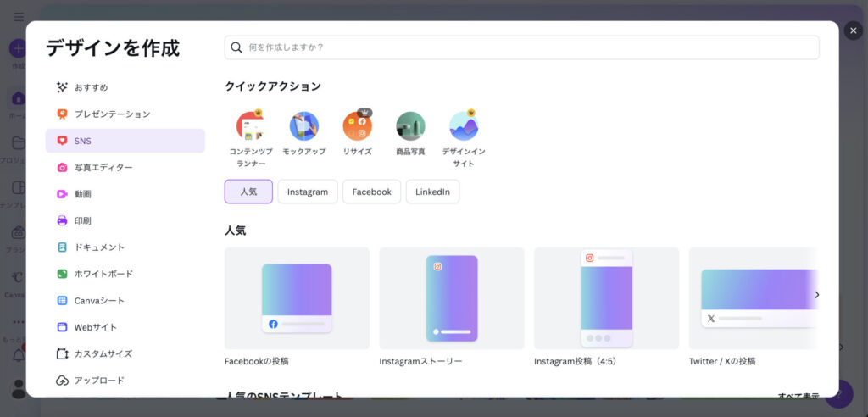Open the ホワイトボード category

[x=103, y=274]
